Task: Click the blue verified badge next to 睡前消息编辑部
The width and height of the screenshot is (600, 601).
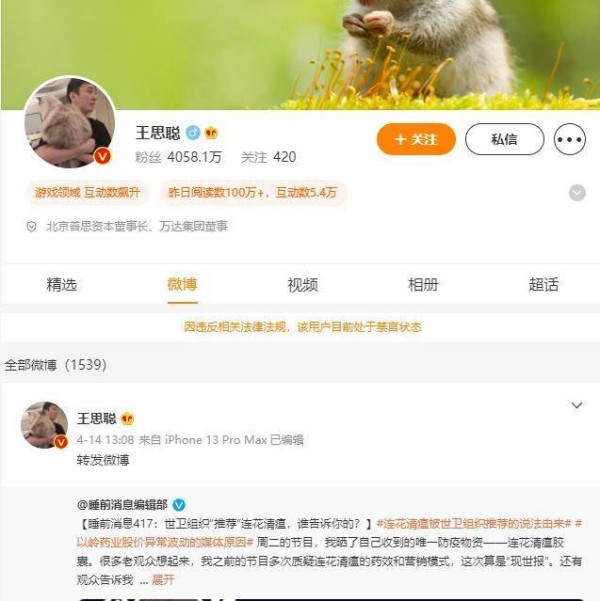Action: click(x=179, y=505)
